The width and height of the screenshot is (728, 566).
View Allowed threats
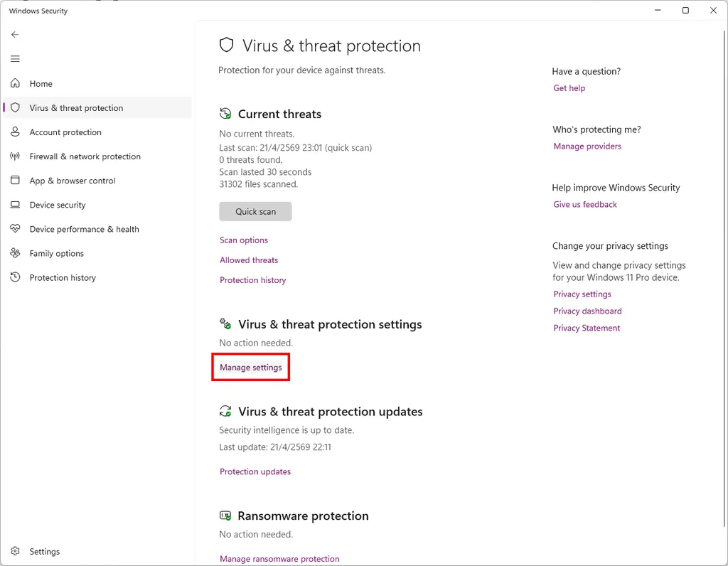248,260
